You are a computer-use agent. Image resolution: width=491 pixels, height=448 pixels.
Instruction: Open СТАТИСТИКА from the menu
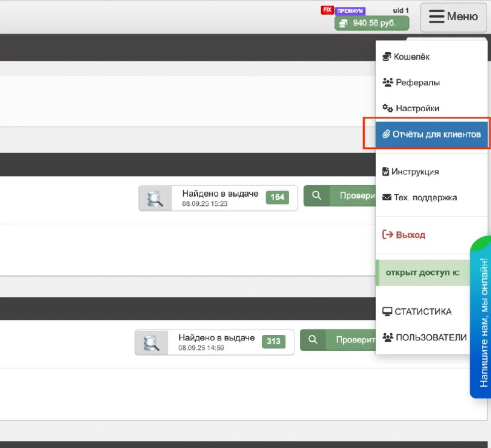[423, 311]
